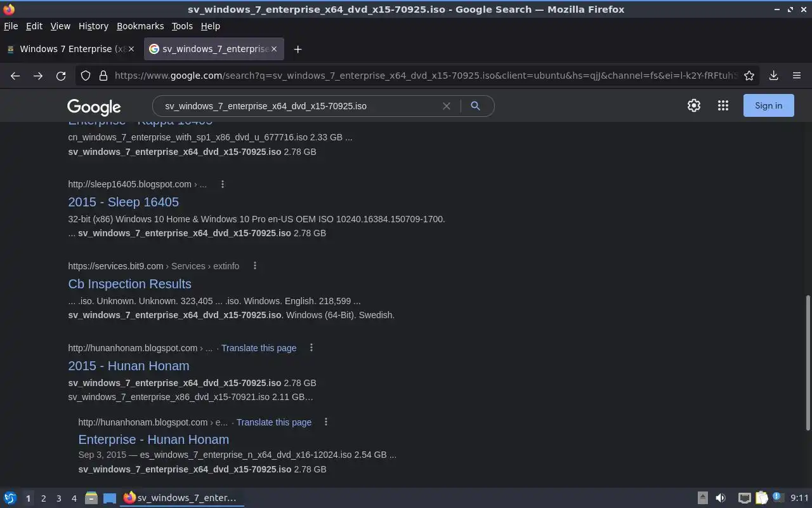Open the View menu
Viewport: 812px width, 508px height.
(x=60, y=26)
